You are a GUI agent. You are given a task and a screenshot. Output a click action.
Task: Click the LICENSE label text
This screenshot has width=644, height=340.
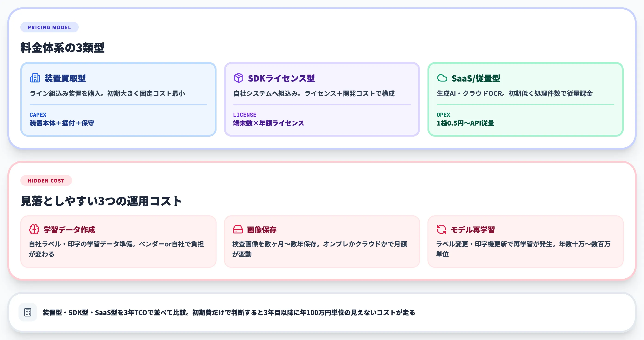point(245,115)
